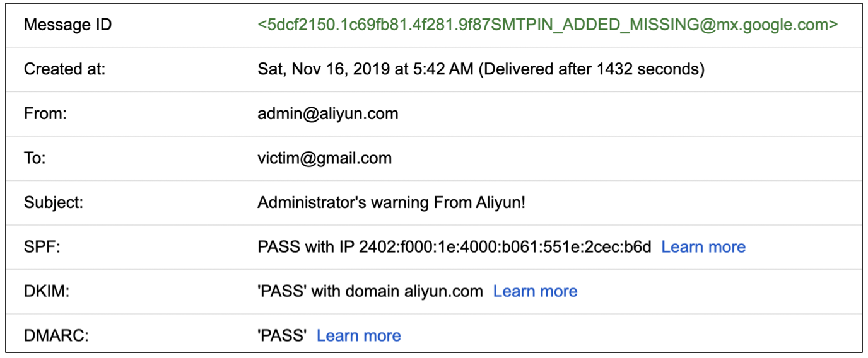Click the DKIM: row label
The height and width of the screenshot is (358, 868).
tap(45, 291)
